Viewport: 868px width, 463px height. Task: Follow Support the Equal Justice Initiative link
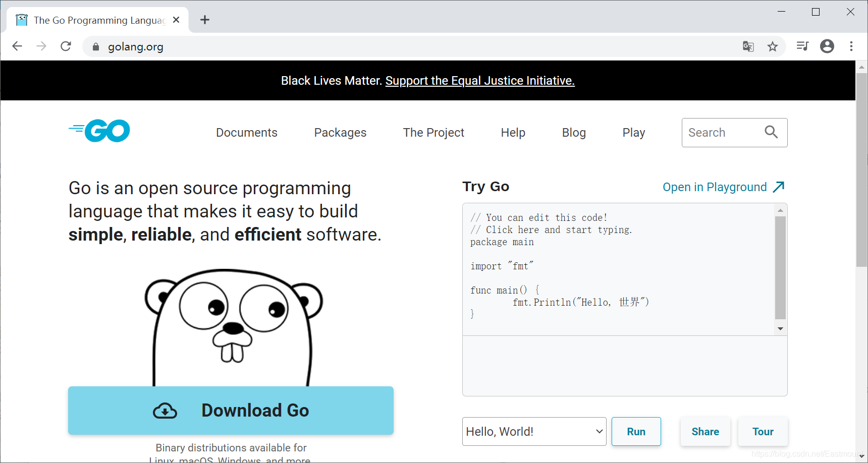coord(480,81)
